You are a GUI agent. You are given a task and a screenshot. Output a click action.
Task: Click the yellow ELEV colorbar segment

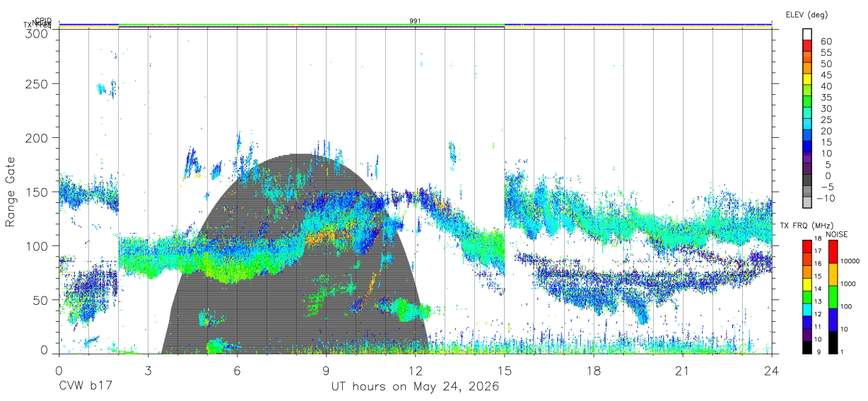807,79
